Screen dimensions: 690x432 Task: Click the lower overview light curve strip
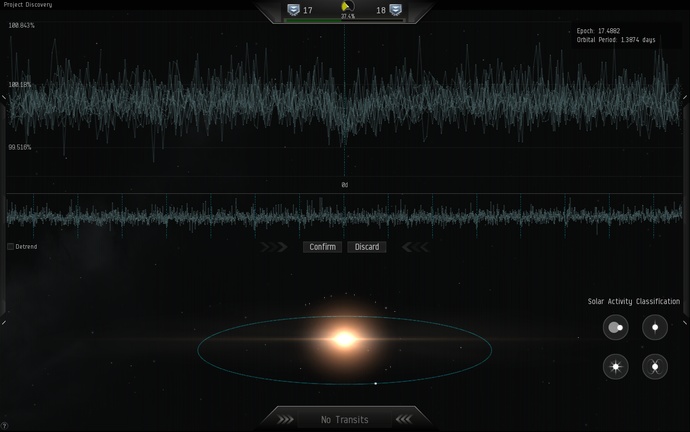coord(345,216)
